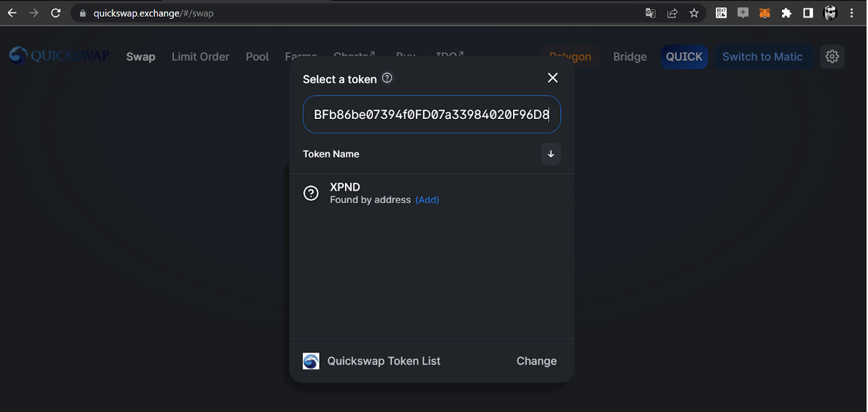This screenshot has height=412, width=868.
Task: Click the Quickswap Token List label
Action: (383, 361)
